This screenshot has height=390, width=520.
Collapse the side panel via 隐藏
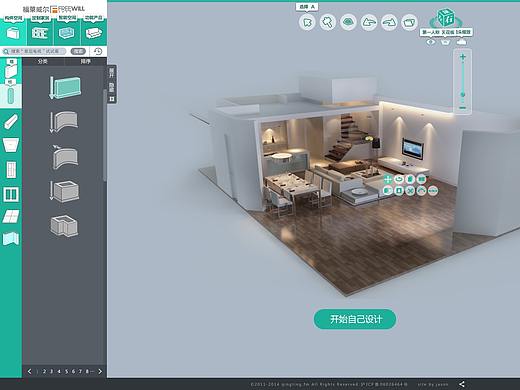click(x=112, y=87)
